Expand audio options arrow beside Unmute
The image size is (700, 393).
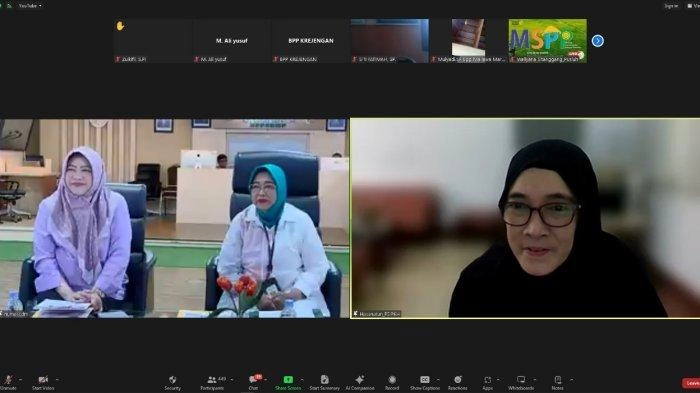[20, 380]
